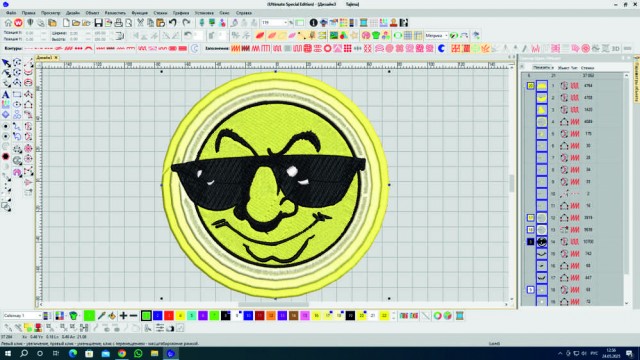The image size is (640, 360).
Task: Click the green T-shirt icon
Action: pyautogui.click(x=376, y=36)
